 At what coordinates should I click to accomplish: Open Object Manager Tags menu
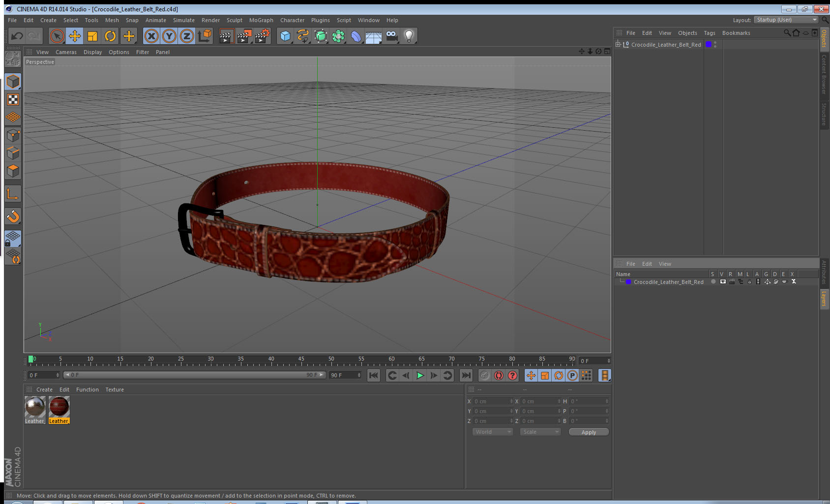[709, 33]
